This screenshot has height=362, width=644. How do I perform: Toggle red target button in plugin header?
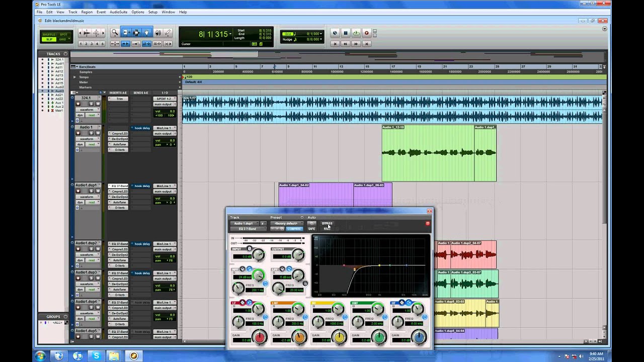click(428, 223)
